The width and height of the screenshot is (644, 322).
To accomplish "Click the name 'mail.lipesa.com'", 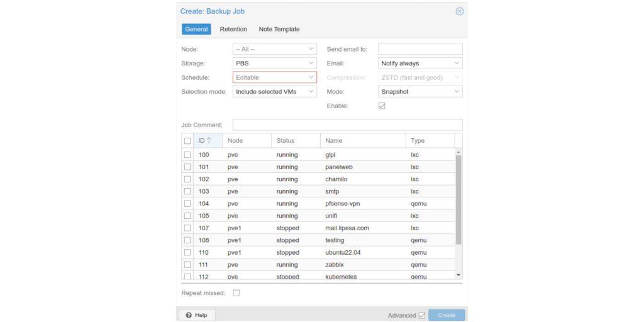I will point(347,228).
